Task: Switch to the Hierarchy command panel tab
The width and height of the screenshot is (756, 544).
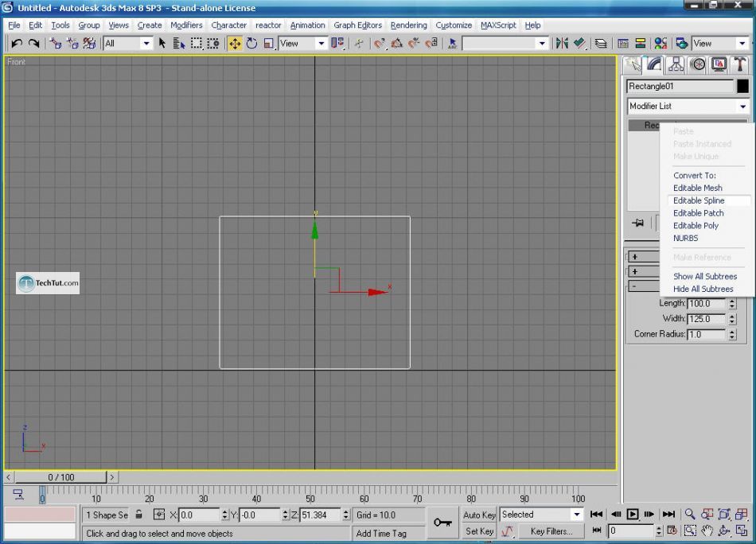Action: 676,65
